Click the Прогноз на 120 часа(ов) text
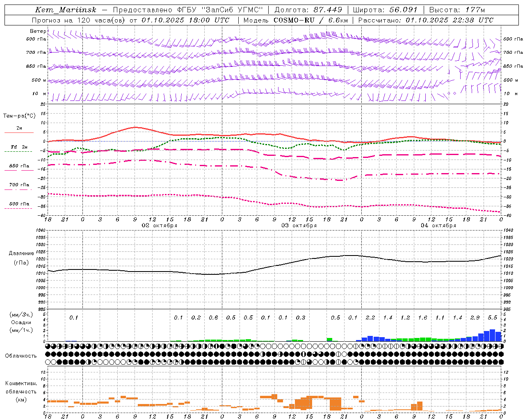The image size is (525, 420). 78,20
